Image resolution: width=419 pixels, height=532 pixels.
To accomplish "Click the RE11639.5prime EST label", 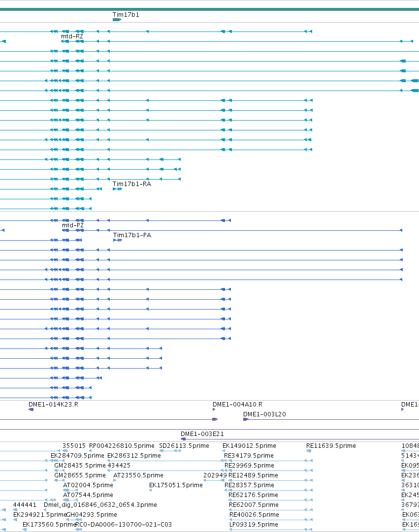I will 331,446.
